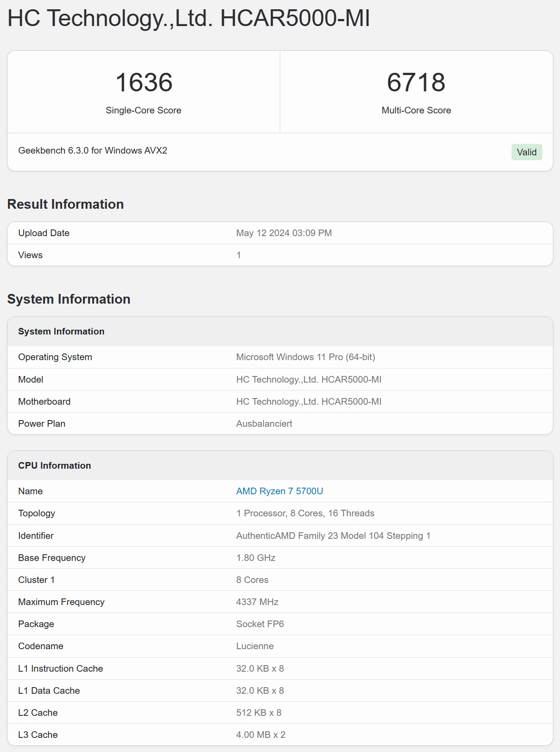Select the single-core score 1636

[x=144, y=83]
